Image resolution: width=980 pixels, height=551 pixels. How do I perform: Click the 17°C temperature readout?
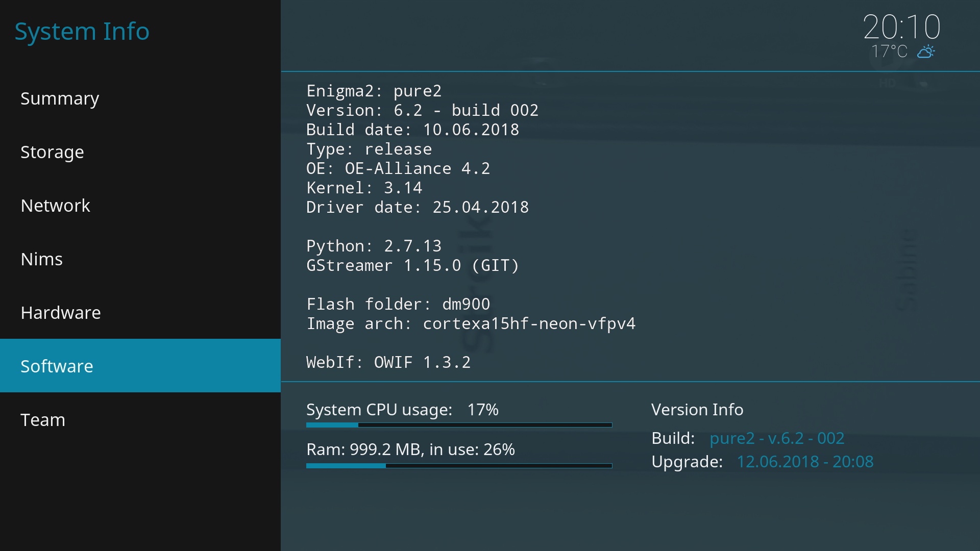(x=889, y=52)
